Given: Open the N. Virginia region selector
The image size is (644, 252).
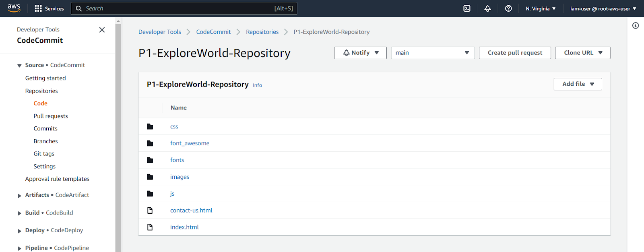Looking at the screenshot, I should (541, 8).
